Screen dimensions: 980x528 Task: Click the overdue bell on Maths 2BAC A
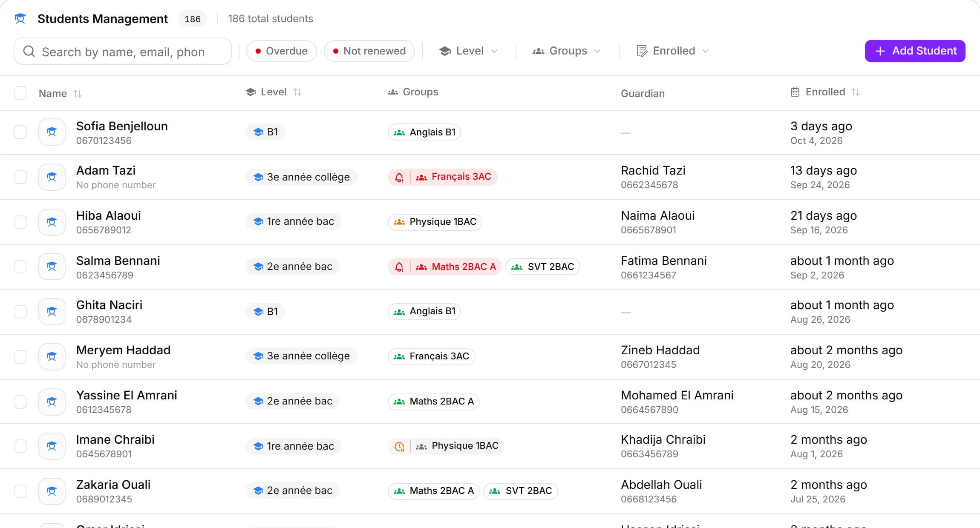click(x=399, y=267)
